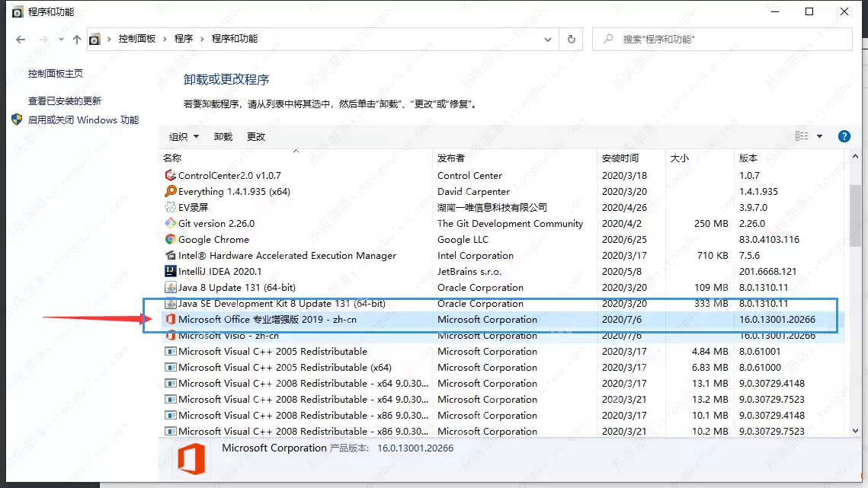Click the Git version 2.26.0 icon

pyautogui.click(x=171, y=223)
